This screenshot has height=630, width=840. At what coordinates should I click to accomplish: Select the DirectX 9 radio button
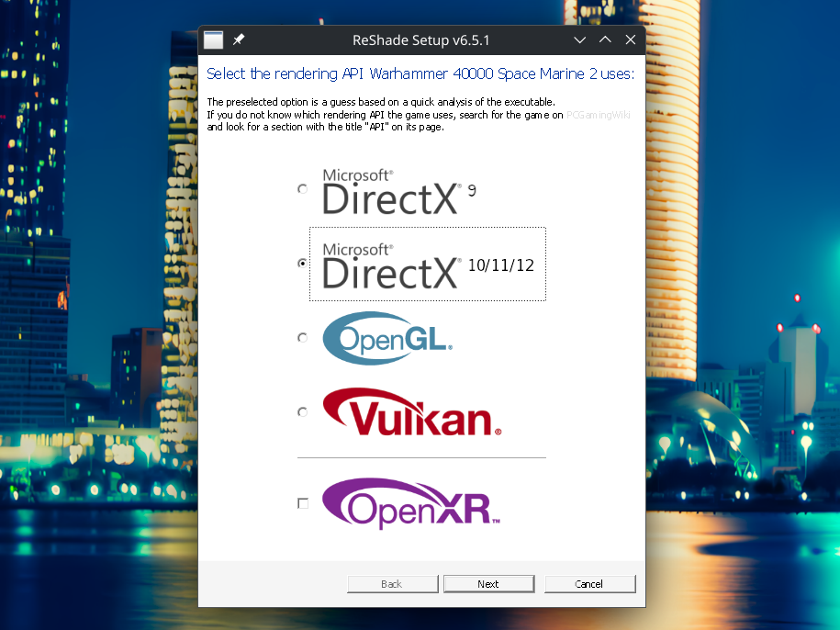pyautogui.click(x=303, y=189)
